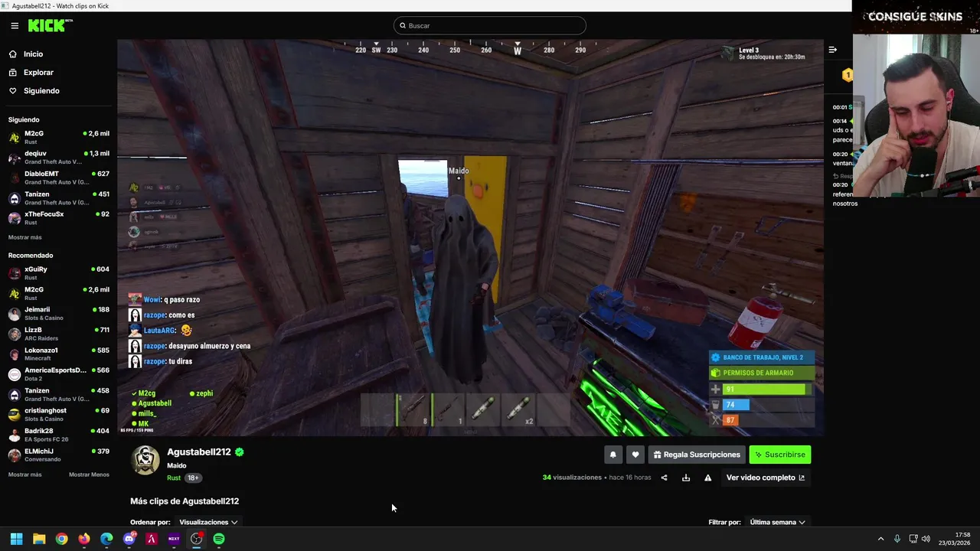Viewport: 980px width, 551px height.
Task: Open LizzB ARC Raiders channel
Action: [x=58, y=334]
